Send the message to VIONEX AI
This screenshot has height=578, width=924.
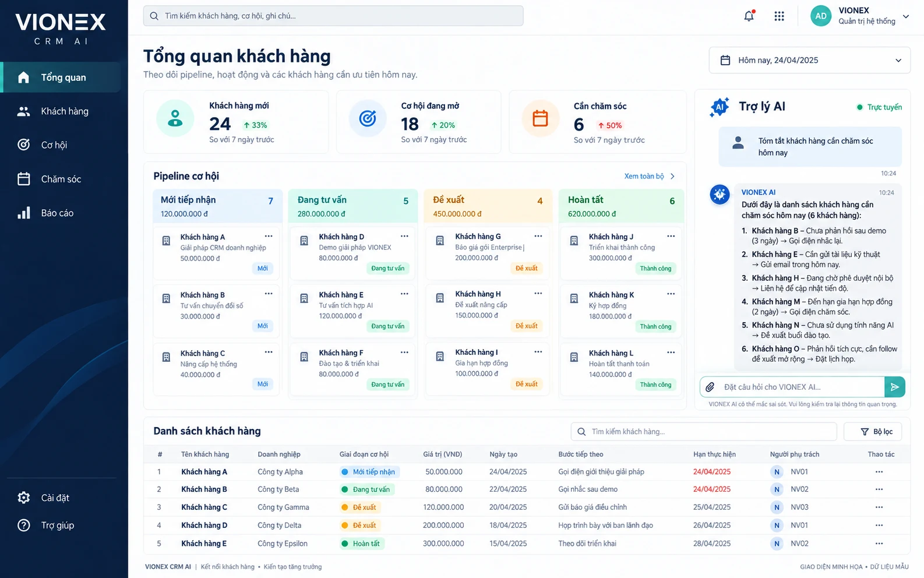pyautogui.click(x=894, y=387)
